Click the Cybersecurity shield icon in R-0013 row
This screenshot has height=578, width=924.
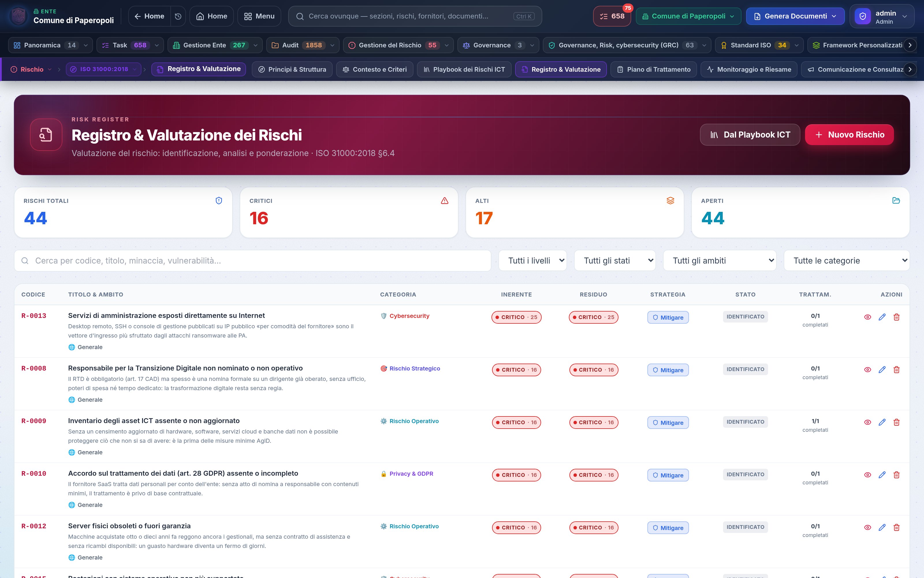click(384, 316)
